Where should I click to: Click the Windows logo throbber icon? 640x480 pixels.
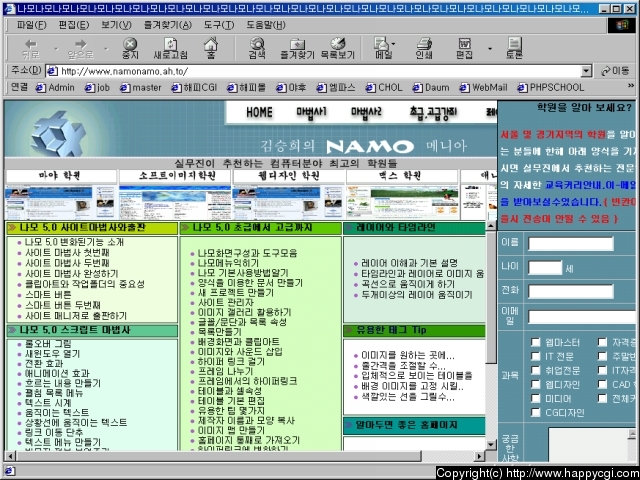622,25
